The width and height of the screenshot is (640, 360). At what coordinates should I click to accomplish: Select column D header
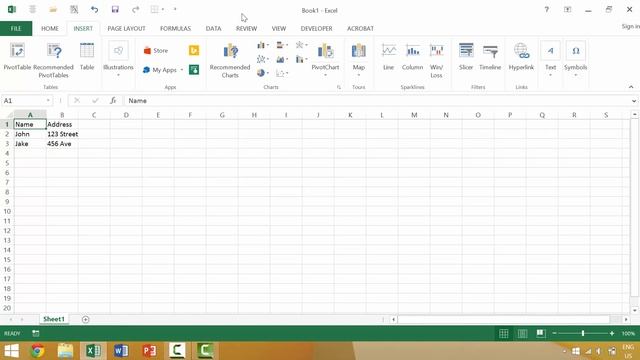click(126, 115)
